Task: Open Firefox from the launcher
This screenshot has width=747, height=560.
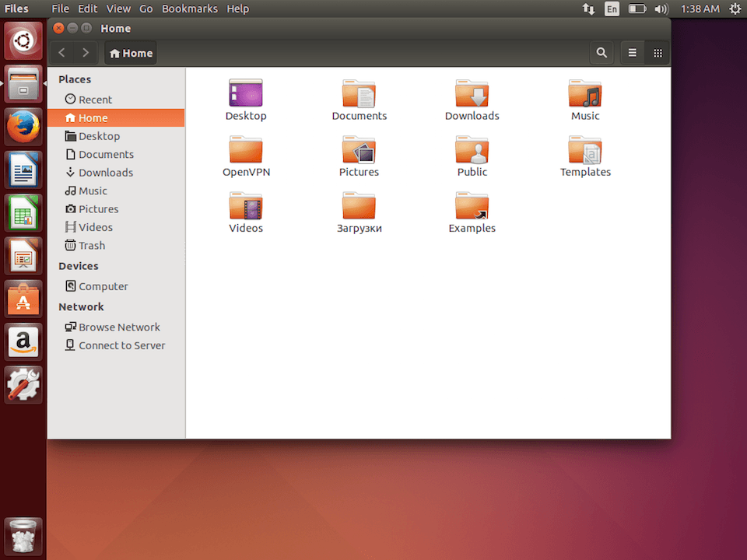Action: 23,125
